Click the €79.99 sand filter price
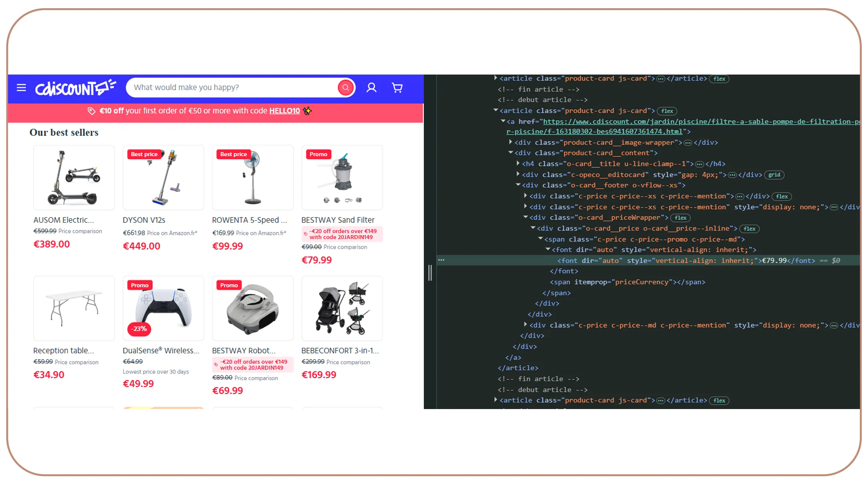This screenshot has height=484, width=868. point(317,260)
